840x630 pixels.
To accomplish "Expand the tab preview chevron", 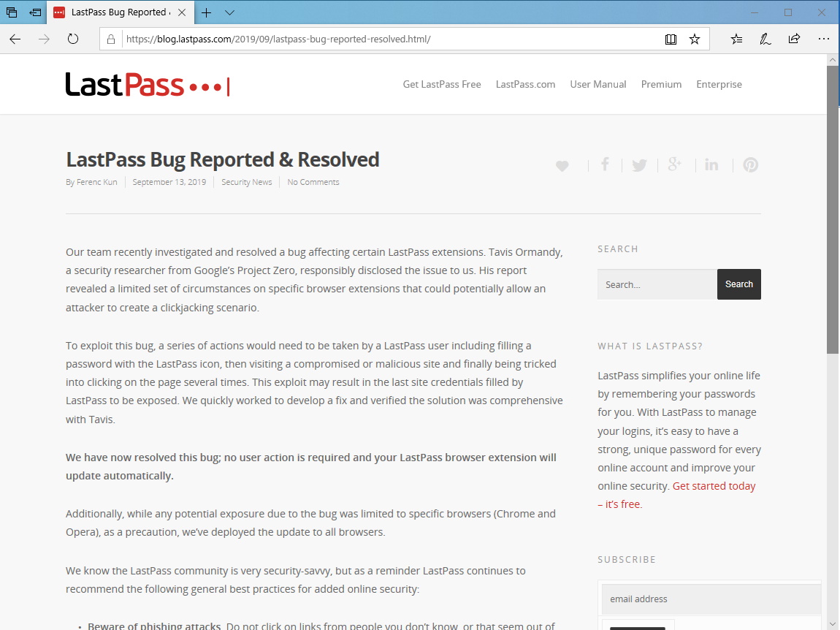I will pyautogui.click(x=230, y=12).
